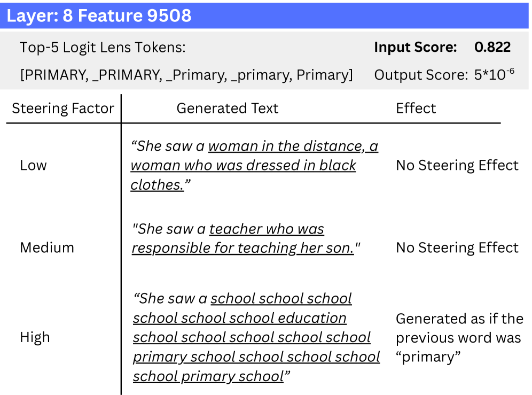Viewport: 532px width, 395px height.
Task: Click "No Steering Effect" in the Medium row
Action: point(457,247)
